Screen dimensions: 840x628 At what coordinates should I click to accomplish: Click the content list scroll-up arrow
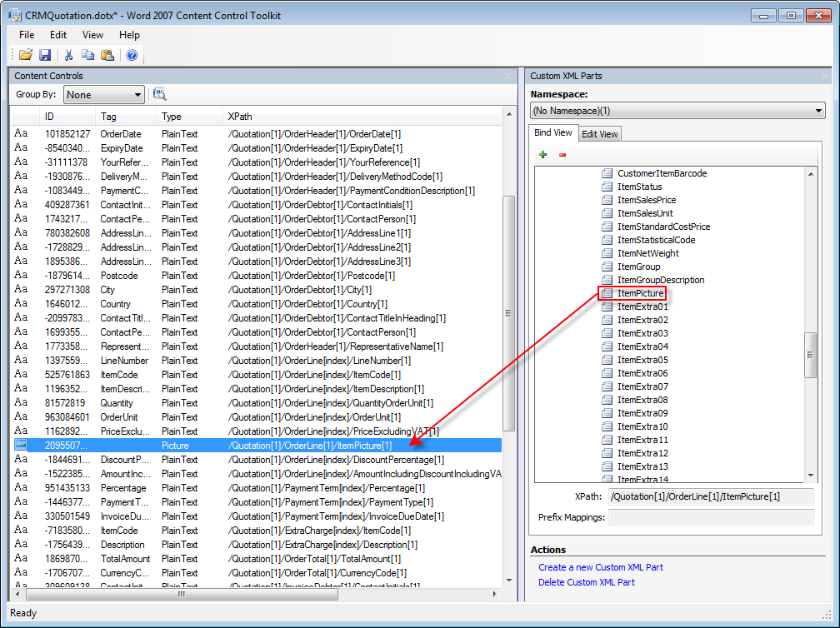click(508, 115)
